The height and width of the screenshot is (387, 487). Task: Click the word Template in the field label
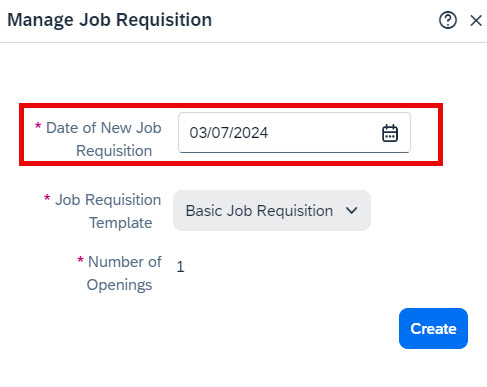pyautogui.click(x=121, y=223)
